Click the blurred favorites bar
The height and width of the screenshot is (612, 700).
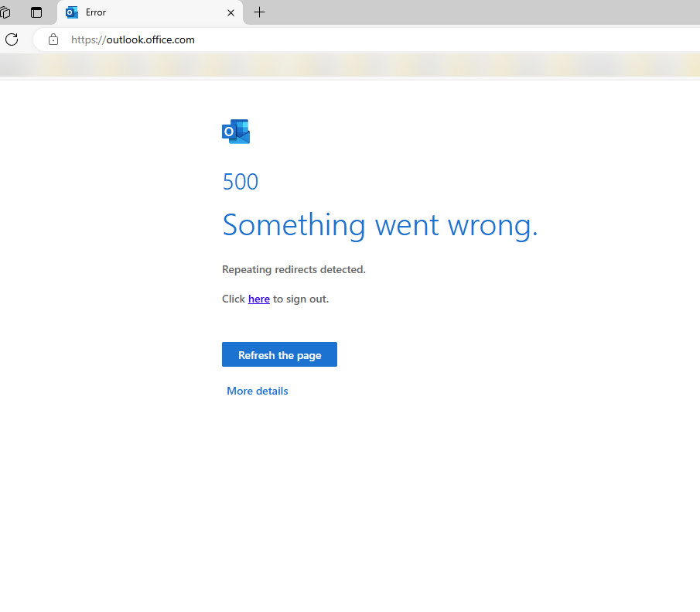[x=348, y=66]
